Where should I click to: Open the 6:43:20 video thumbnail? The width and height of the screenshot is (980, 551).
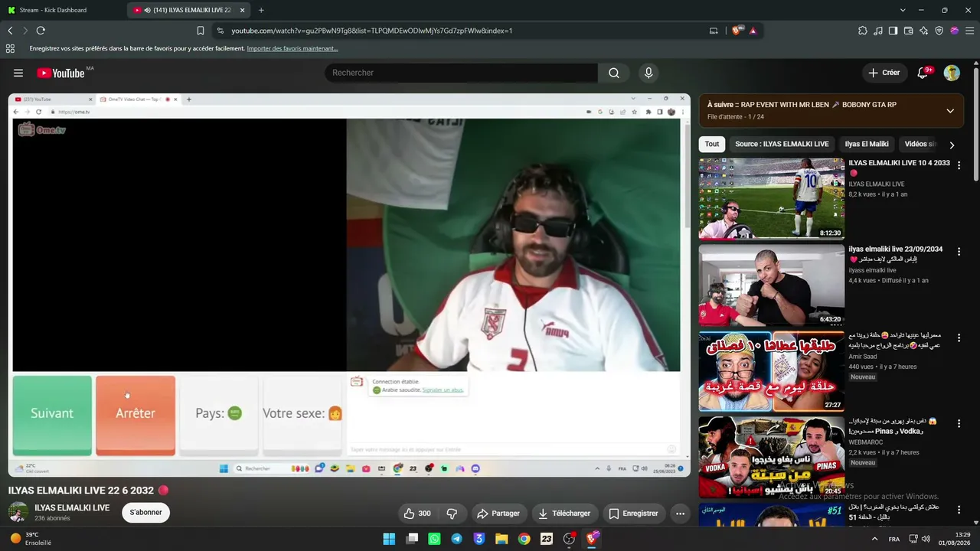pyautogui.click(x=772, y=285)
